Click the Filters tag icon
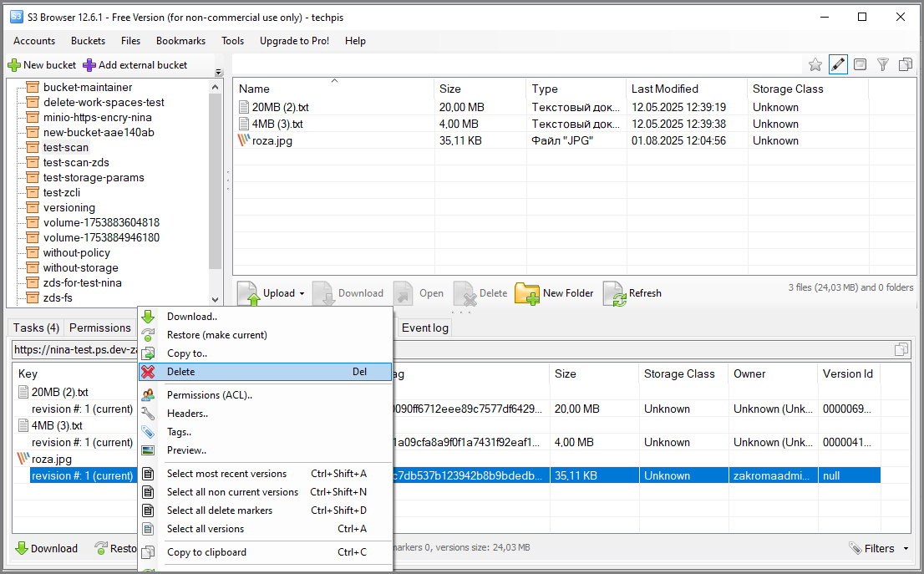Image resolution: width=924 pixels, height=574 pixels. [x=855, y=549]
